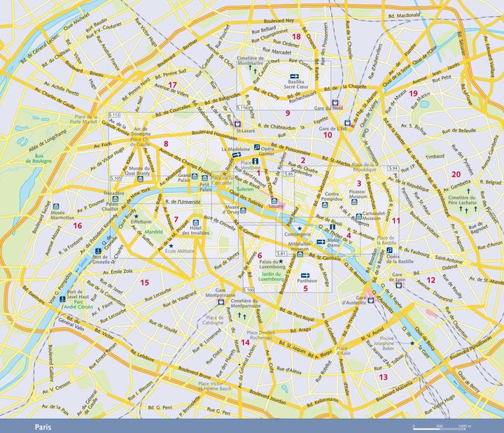Click the Place de la Bastille label
The height and width of the screenshot is (433, 504).
coord(385,240)
